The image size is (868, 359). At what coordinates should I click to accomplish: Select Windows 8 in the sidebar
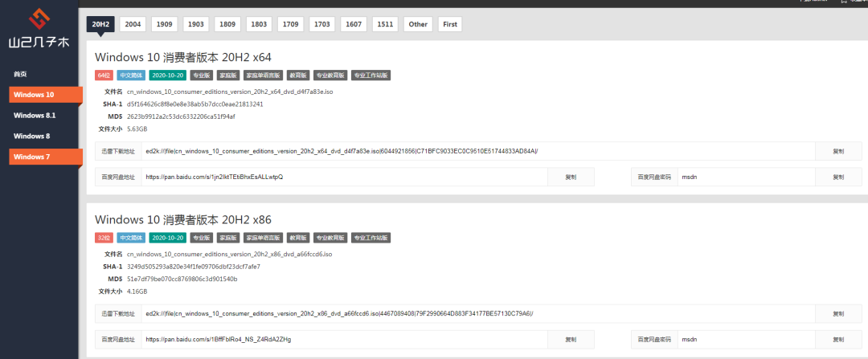click(31, 136)
